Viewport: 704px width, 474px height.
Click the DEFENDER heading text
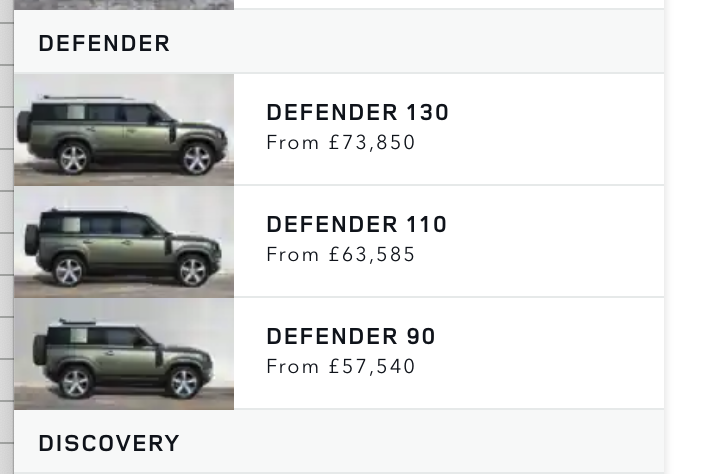click(x=104, y=44)
